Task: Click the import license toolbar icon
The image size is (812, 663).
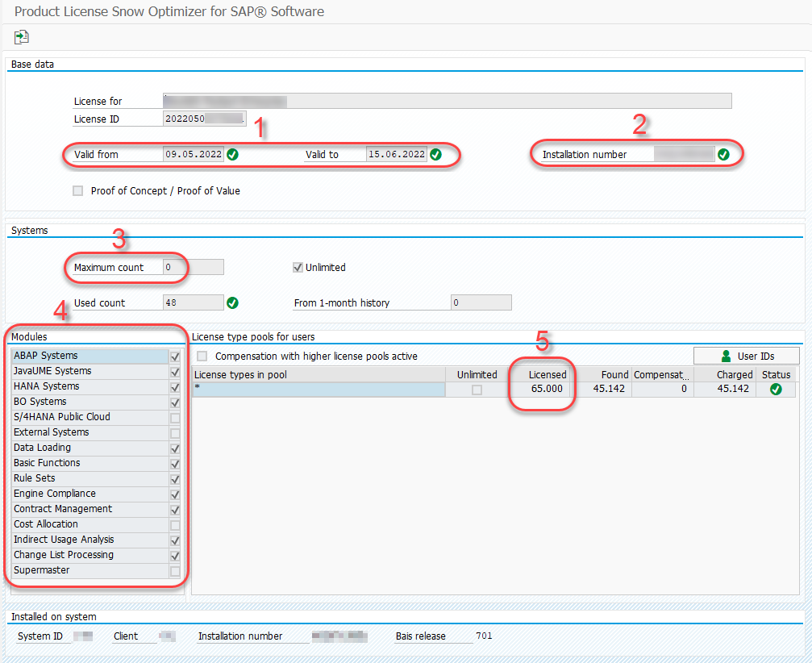Action: pyautogui.click(x=21, y=37)
